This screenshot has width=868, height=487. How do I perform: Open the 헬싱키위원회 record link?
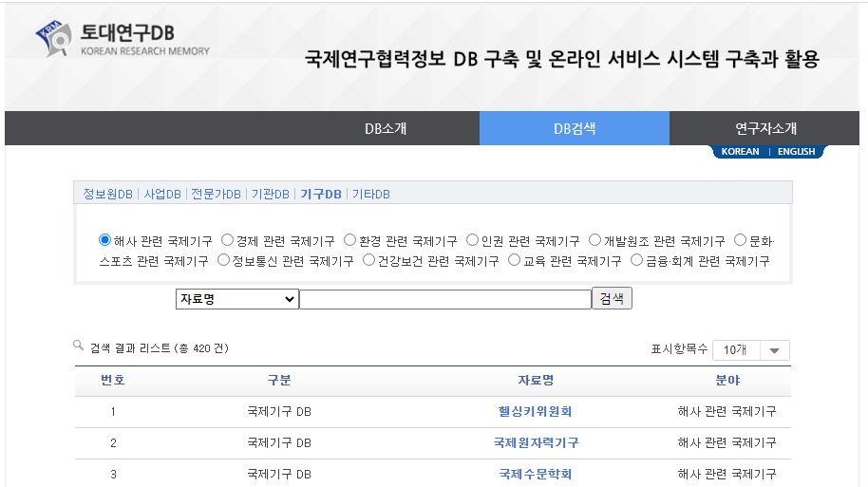(535, 412)
